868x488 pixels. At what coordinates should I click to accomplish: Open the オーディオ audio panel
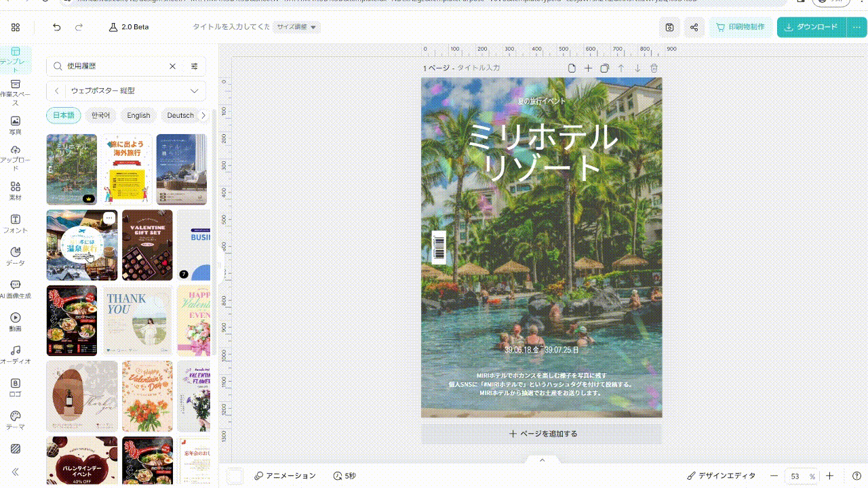pyautogui.click(x=15, y=353)
